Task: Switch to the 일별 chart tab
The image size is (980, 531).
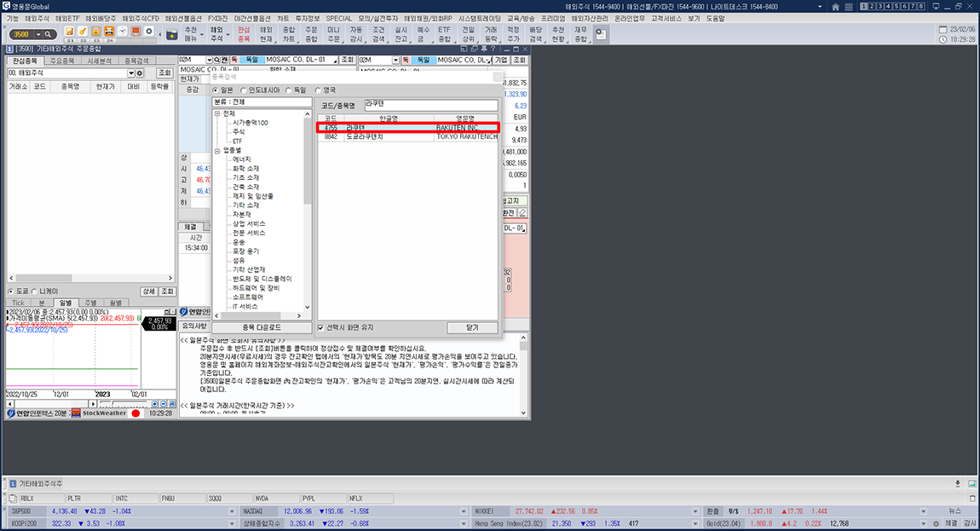Action: pos(64,303)
